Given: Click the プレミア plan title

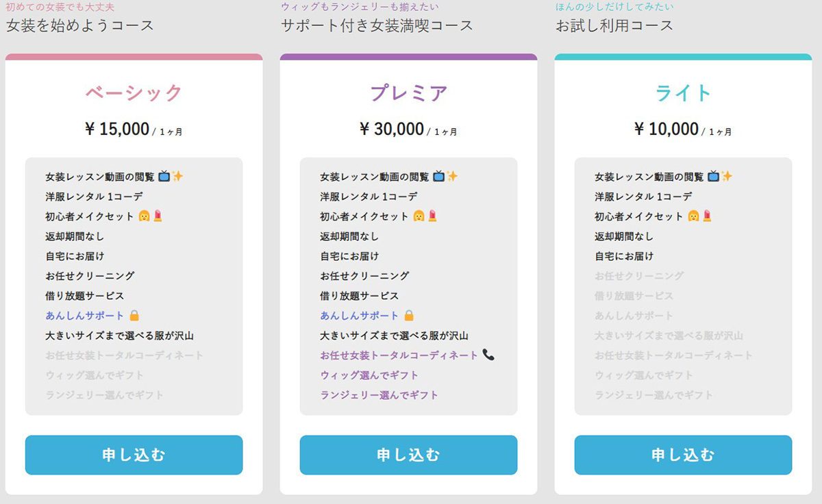Looking at the screenshot, I should tap(409, 93).
